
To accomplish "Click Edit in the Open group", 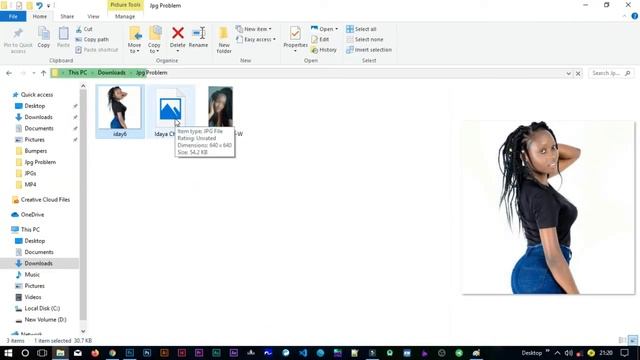I will point(320,40).
